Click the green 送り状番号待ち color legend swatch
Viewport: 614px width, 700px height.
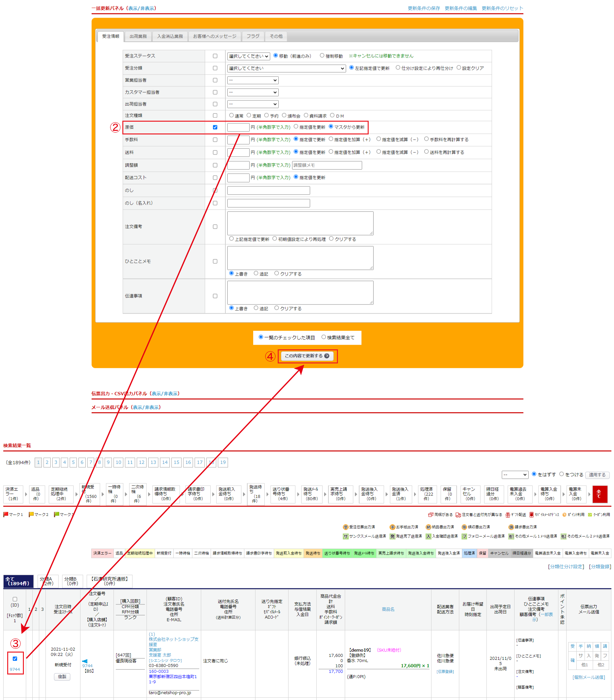click(337, 553)
